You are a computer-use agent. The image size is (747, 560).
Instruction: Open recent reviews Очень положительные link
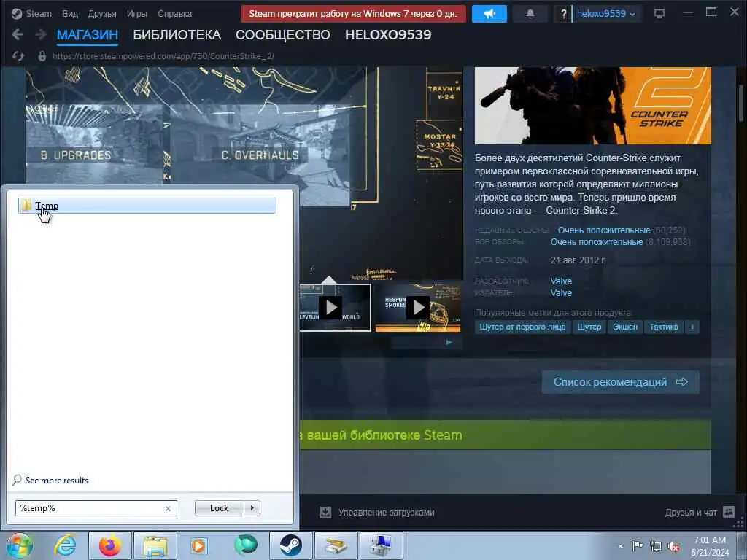[x=603, y=230]
